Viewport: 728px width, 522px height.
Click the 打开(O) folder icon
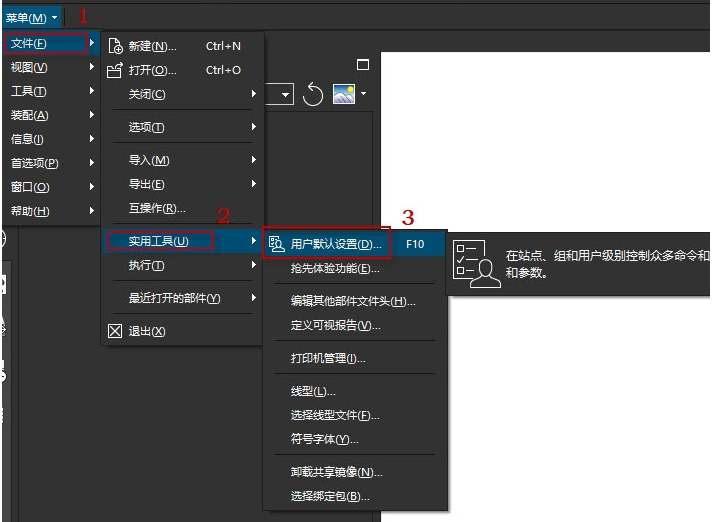click(115, 70)
